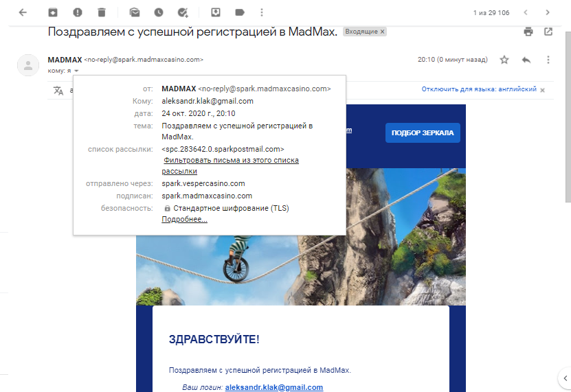571x392 pixels.
Task: Open the MADMAX message's More options menu
Action: (548, 60)
